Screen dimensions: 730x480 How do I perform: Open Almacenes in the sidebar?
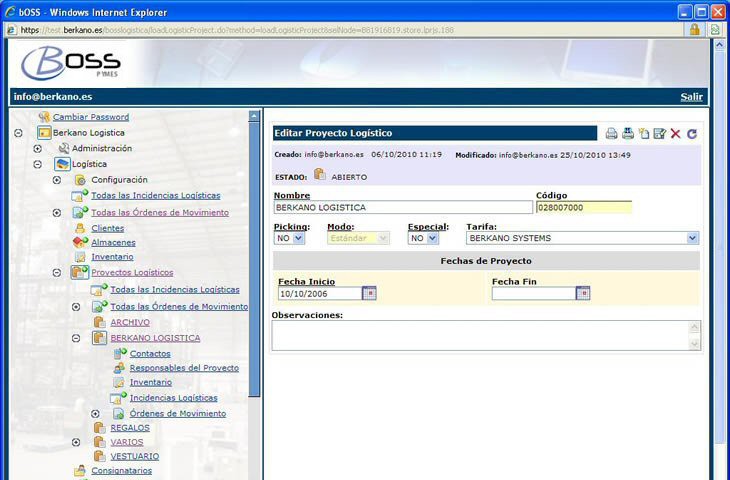(113, 242)
